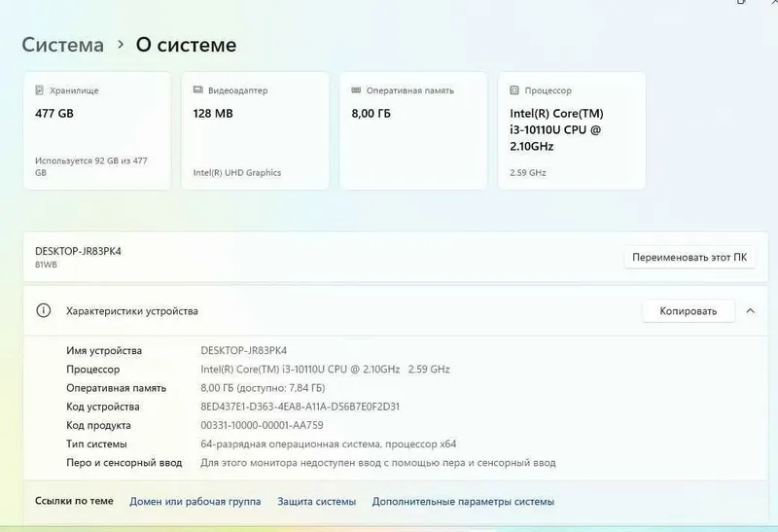This screenshot has width=778, height=532.
Task: Click the Код устройства label
Action: [x=103, y=407]
